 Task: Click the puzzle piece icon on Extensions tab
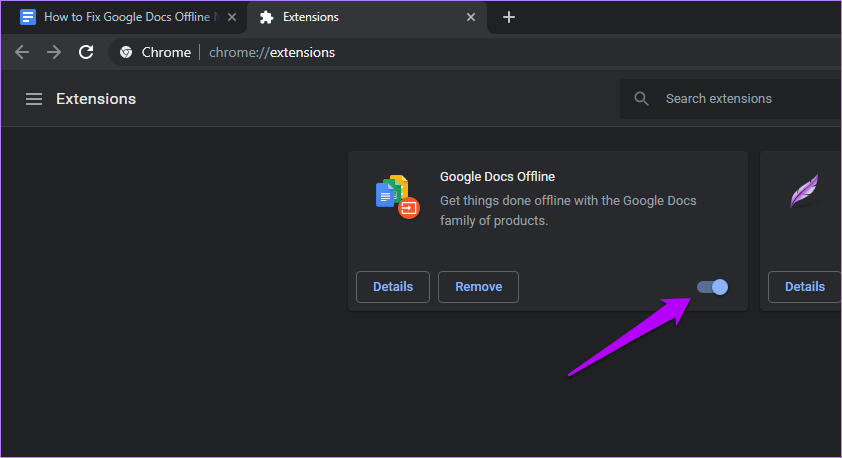(x=266, y=17)
